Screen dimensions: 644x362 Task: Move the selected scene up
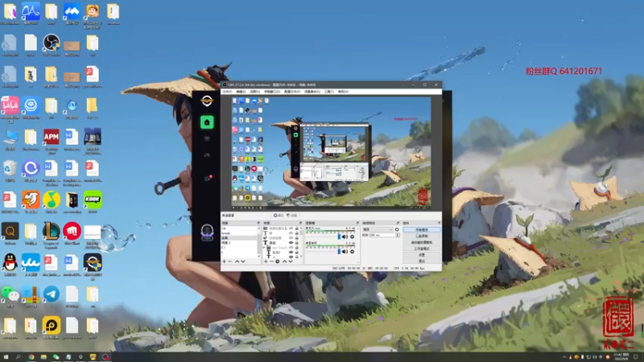point(237,261)
